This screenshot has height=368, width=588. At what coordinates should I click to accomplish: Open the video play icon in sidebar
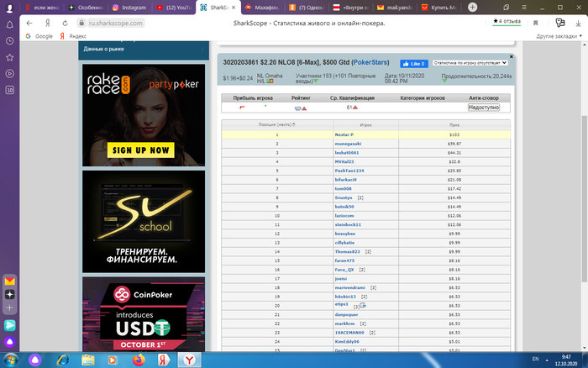point(10,74)
